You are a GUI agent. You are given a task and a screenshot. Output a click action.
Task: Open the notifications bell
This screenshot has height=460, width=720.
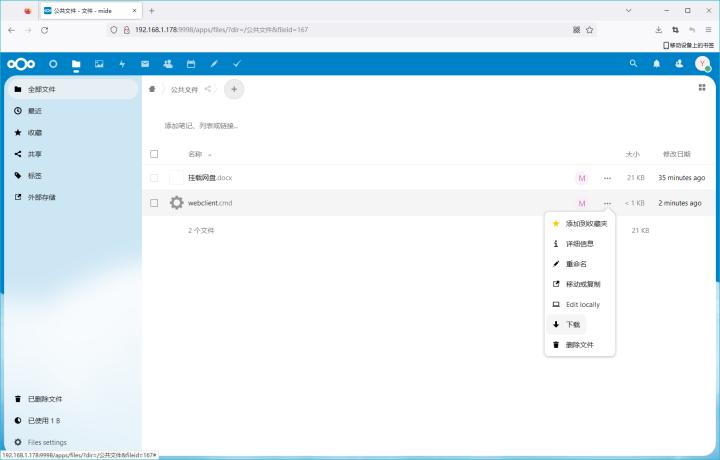pos(657,64)
